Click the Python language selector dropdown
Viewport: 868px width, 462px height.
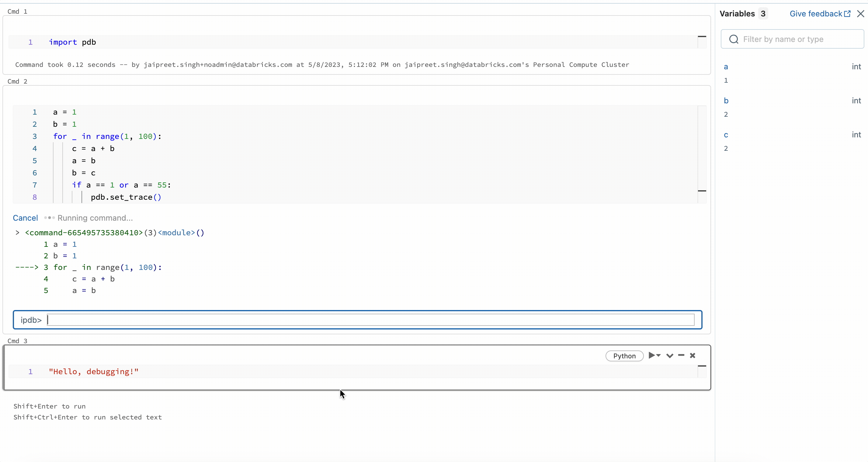(624, 355)
